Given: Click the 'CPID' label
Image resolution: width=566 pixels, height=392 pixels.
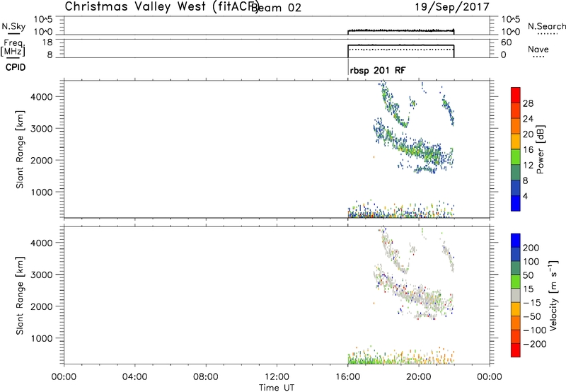Looking at the screenshot, I should 16,67.
